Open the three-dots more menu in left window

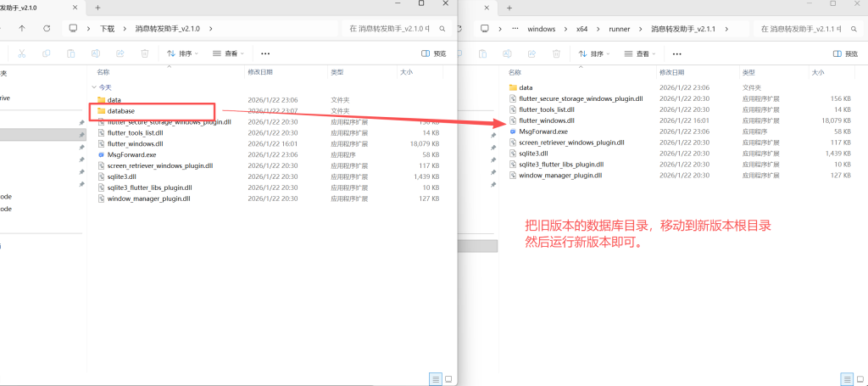coord(265,53)
